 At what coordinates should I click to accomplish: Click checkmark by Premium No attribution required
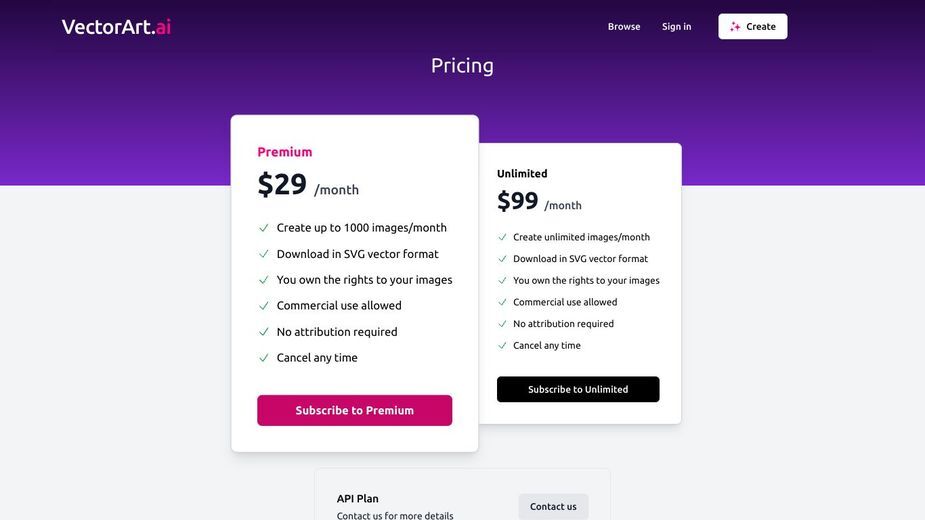tap(264, 332)
